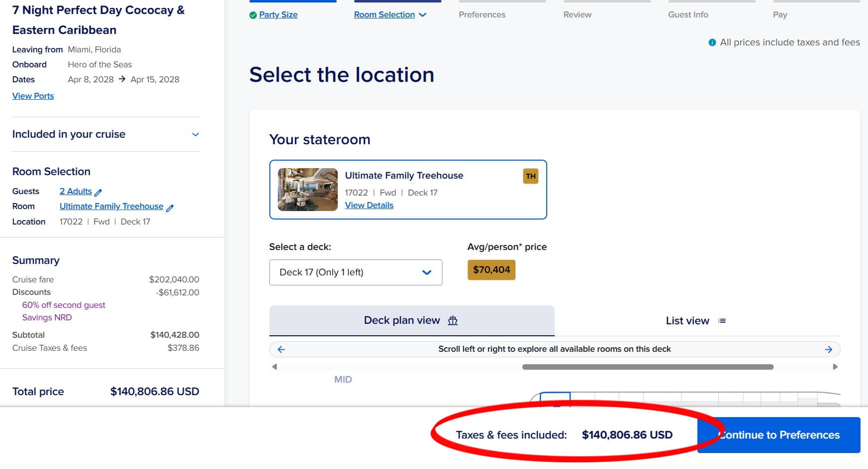Image resolution: width=868 pixels, height=469 pixels.
Task: Open the Select a deck dropdown
Action: click(355, 272)
